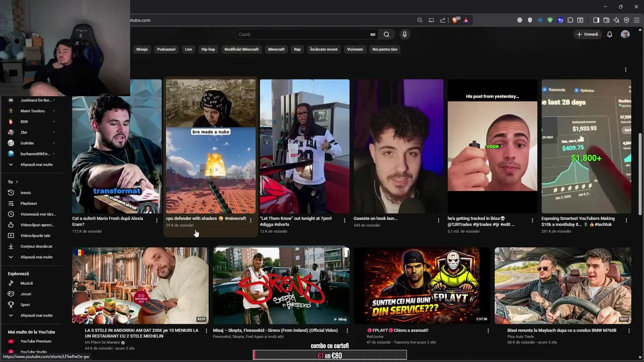This screenshot has width=644, height=362.
Task: Select the Hip-hop filter chip
Action: [208, 49]
